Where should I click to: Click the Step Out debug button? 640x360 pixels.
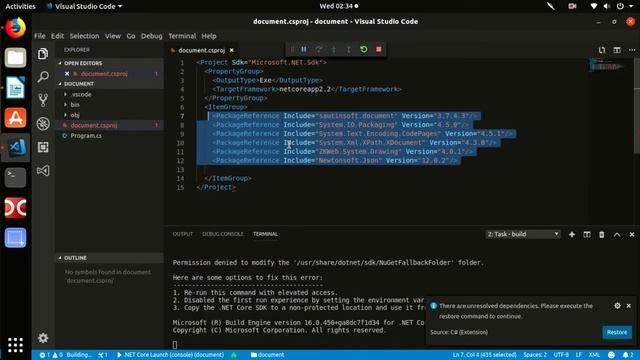(349, 49)
